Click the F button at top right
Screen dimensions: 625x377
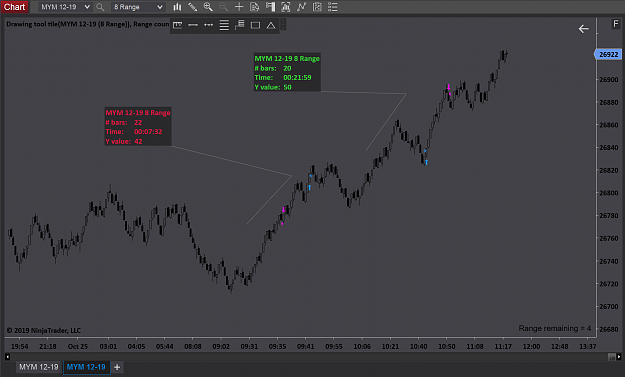(x=615, y=24)
